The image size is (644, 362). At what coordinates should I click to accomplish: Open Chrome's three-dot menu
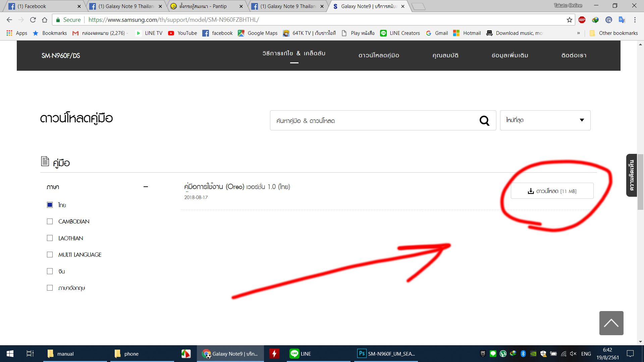coord(635,20)
